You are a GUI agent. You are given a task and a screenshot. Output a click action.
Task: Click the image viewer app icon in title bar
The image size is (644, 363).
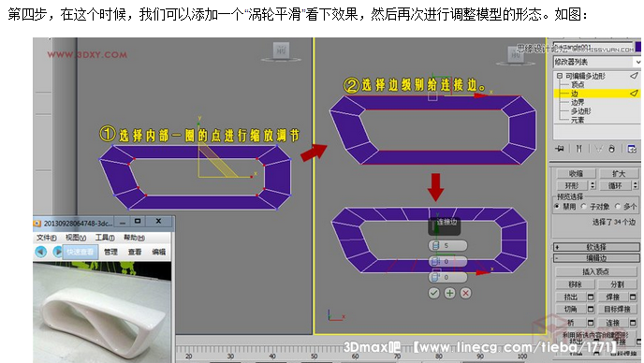pyautogui.click(x=37, y=223)
